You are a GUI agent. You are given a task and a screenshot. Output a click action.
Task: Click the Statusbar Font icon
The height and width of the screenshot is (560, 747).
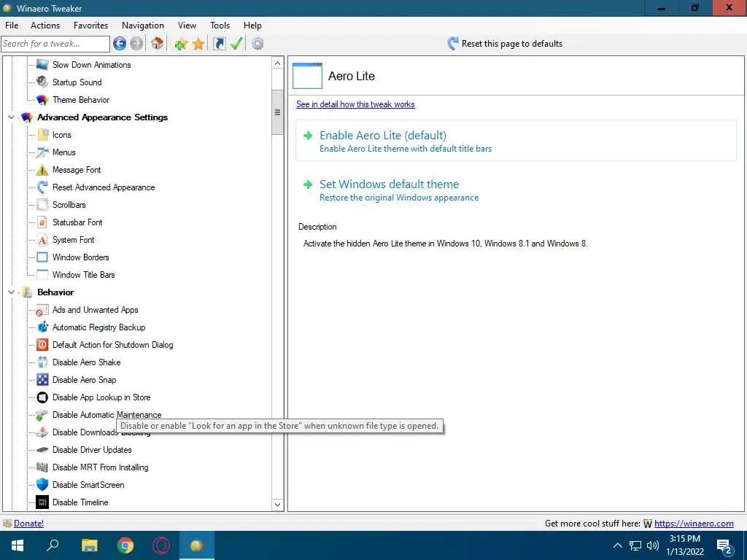point(42,222)
